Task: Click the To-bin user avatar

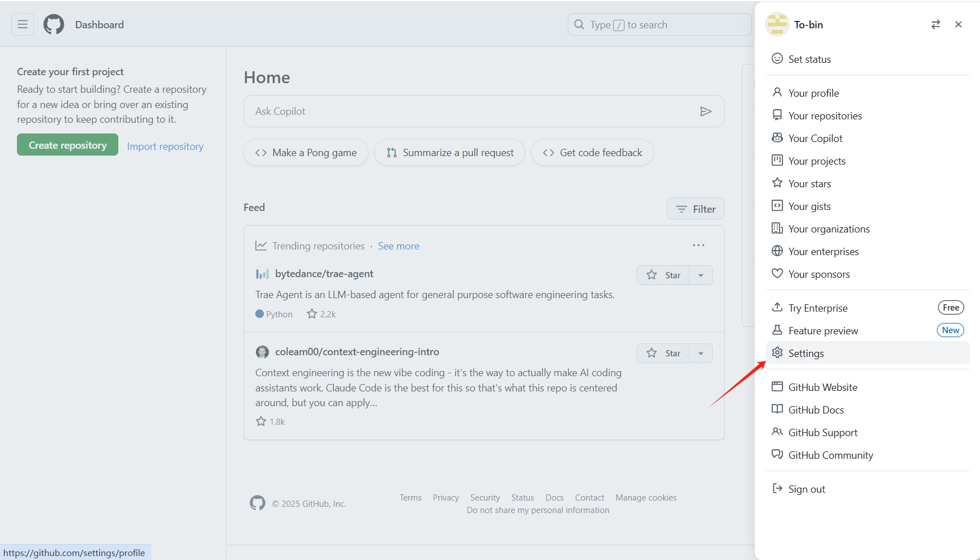Action: click(x=777, y=24)
